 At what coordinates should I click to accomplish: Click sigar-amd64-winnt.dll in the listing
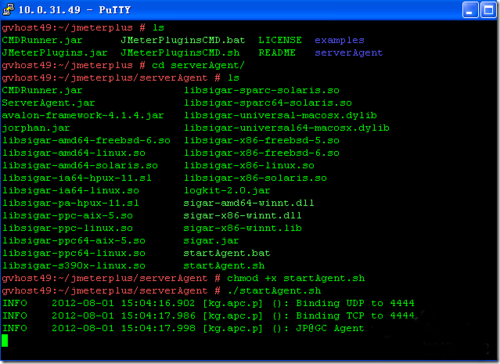tap(249, 203)
